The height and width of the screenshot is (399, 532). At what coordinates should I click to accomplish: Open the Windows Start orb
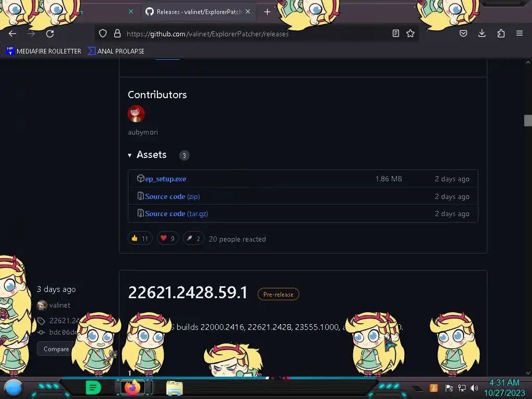tap(13, 388)
